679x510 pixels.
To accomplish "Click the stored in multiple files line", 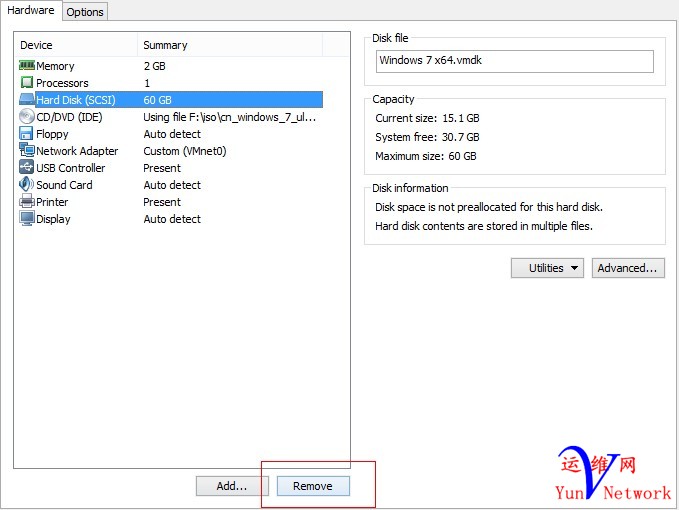I will pos(484,226).
